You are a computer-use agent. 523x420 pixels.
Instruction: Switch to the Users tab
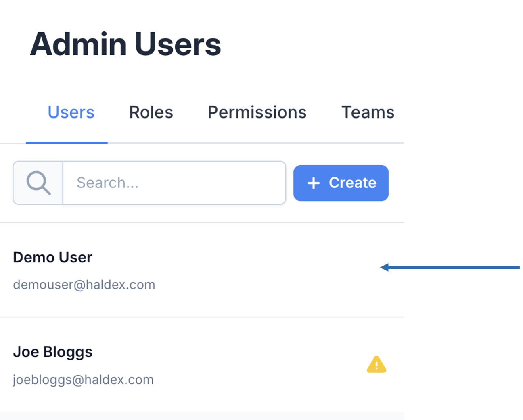[x=71, y=112]
